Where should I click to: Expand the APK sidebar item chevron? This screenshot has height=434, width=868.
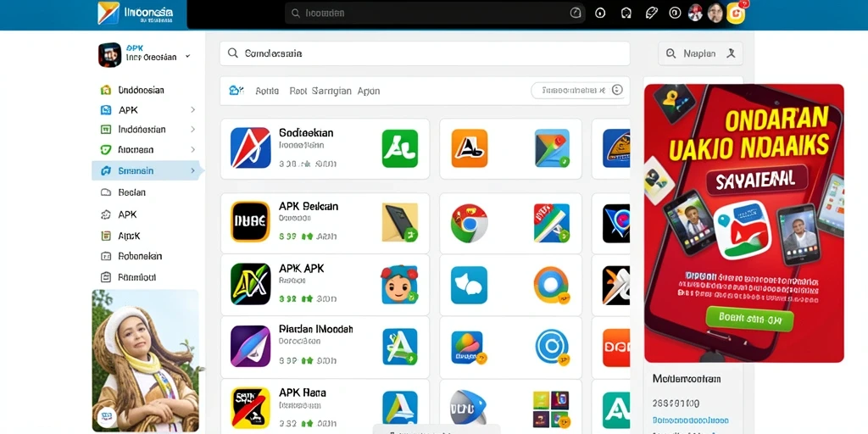(192, 109)
